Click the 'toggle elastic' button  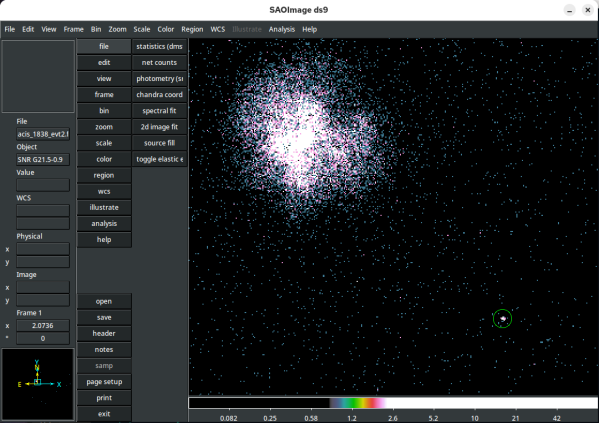pyautogui.click(x=159, y=159)
